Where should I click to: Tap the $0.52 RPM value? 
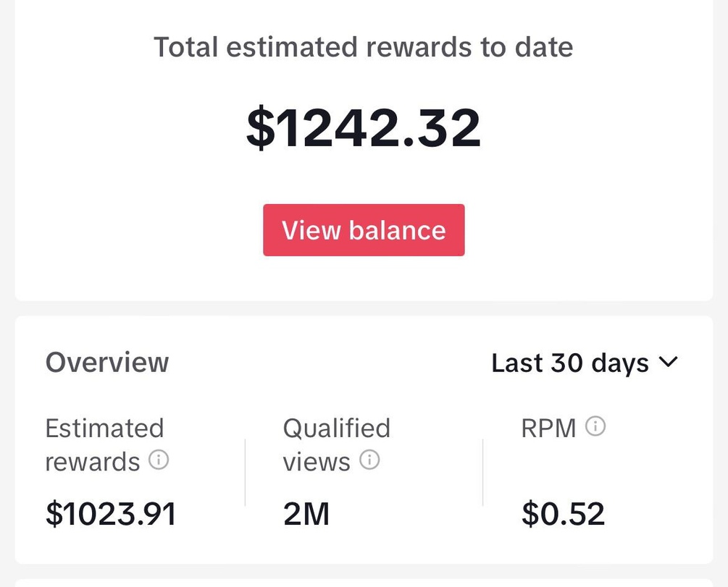click(563, 514)
